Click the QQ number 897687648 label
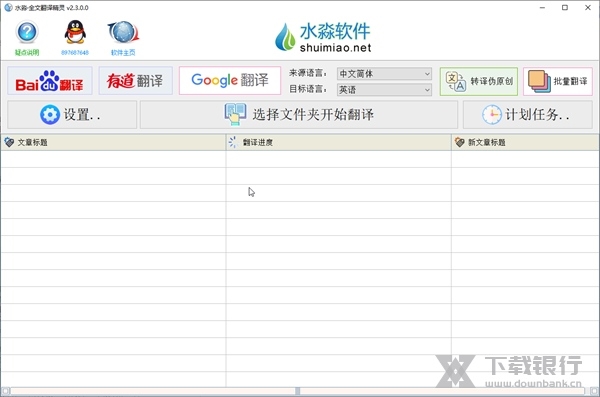Image resolution: width=600 pixels, height=397 pixels. tap(75, 52)
